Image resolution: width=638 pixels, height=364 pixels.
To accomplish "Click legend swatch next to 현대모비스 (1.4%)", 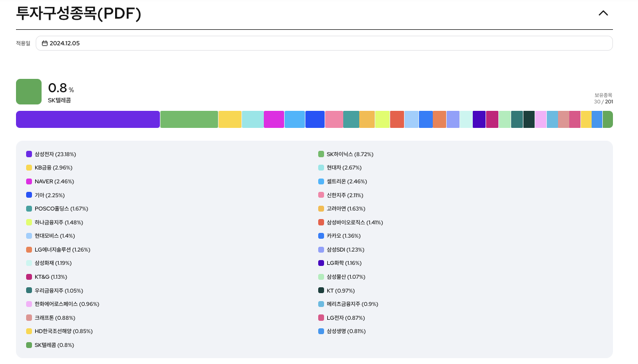I will pos(29,236).
